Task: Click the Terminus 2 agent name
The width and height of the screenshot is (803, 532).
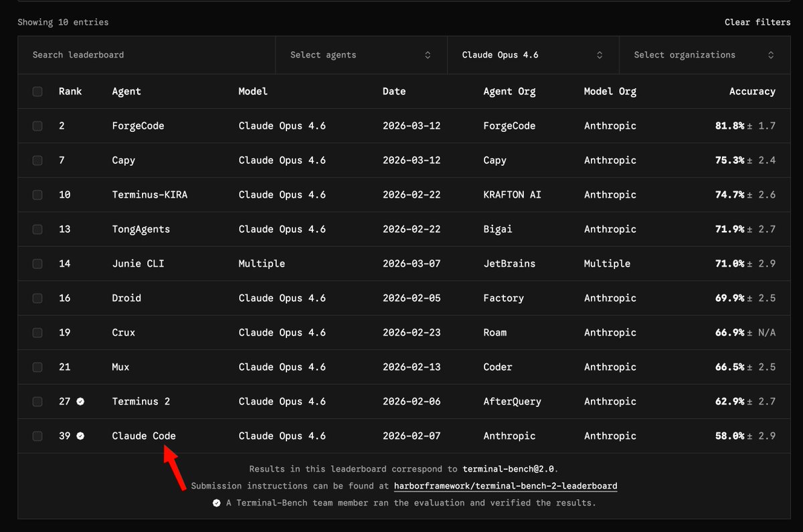Action: click(141, 402)
